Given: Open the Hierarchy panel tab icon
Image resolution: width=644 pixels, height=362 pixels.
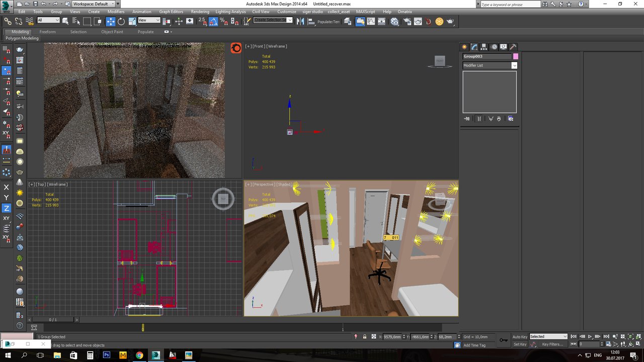Looking at the screenshot, I should [484, 47].
